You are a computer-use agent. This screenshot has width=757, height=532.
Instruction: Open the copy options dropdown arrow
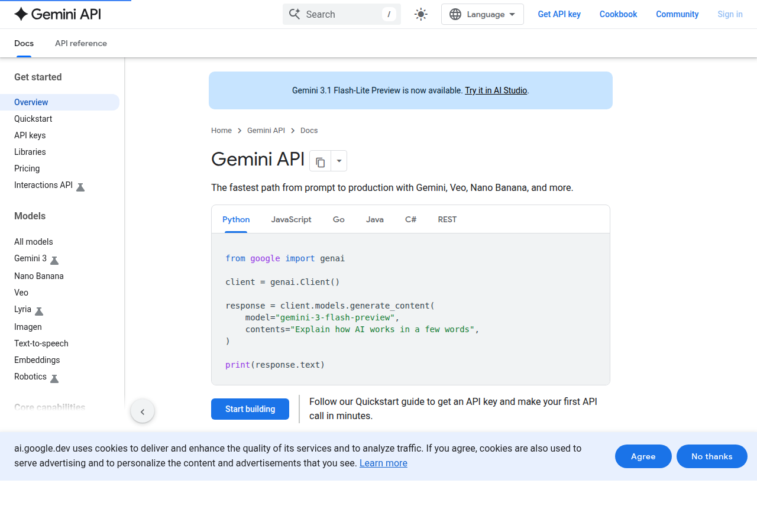coord(338,161)
